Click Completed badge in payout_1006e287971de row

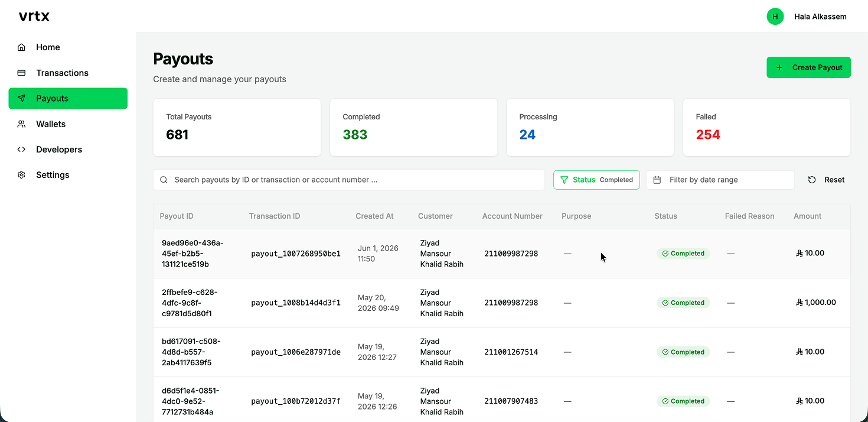[683, 352]
